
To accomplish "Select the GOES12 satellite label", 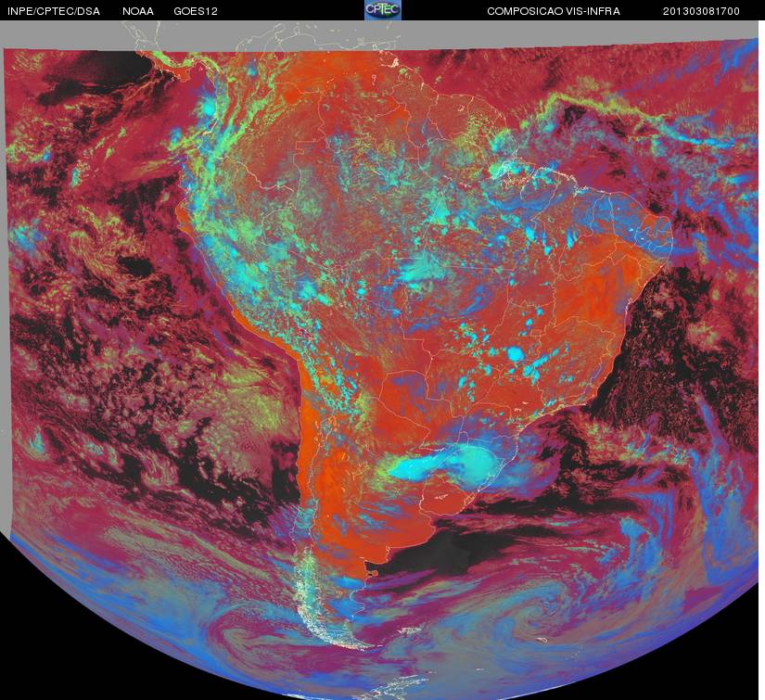I will 196,11.
